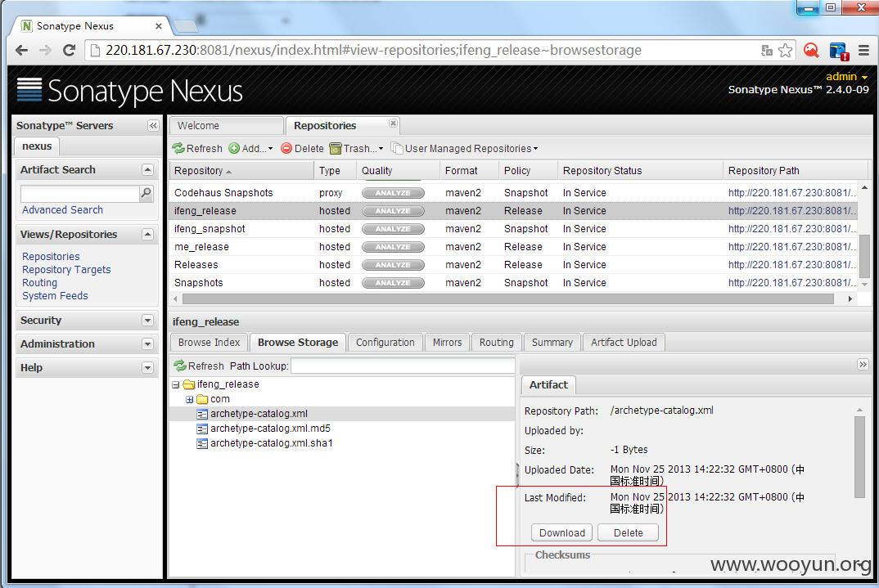879x588 pixels.
Task: Open the Summary tab
Action: (x=552, y=342)
